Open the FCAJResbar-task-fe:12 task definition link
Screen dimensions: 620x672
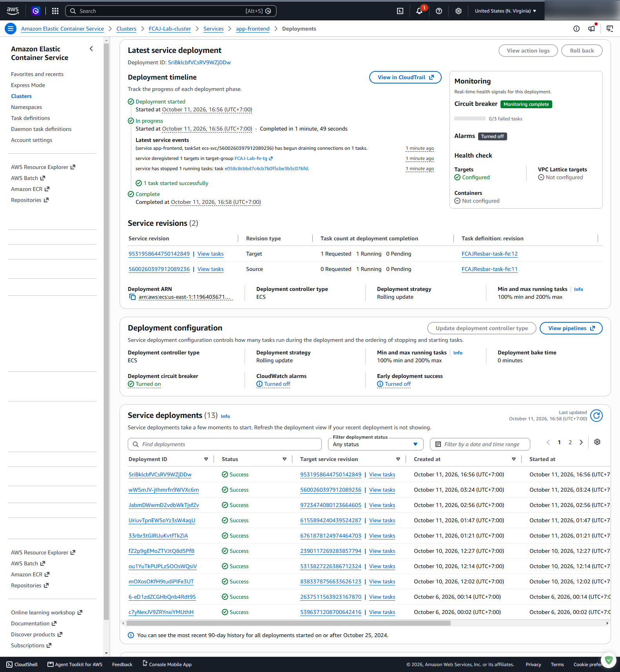(489, 254)
